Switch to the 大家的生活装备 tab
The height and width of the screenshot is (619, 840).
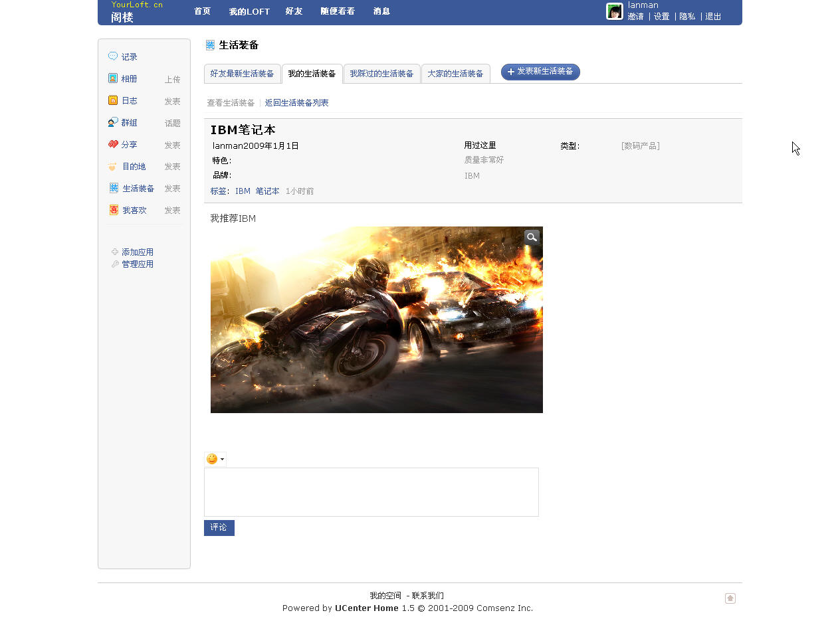455,74
